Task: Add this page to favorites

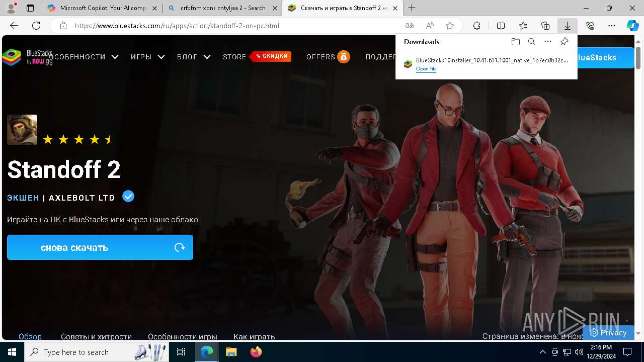Action: click(450, 26)
